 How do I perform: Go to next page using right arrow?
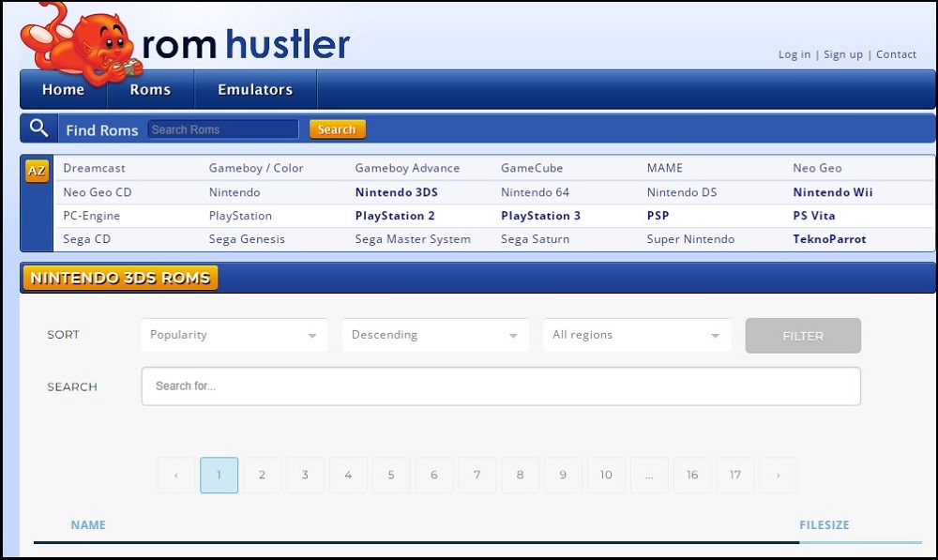pyautogui.click(x=778, y=476)
